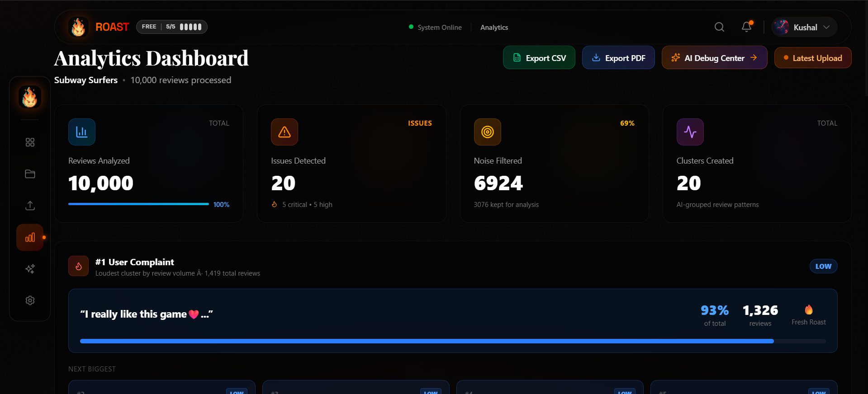868x394 pixels.
Task: Open the AI Debug Center
Action: (715, 58)
